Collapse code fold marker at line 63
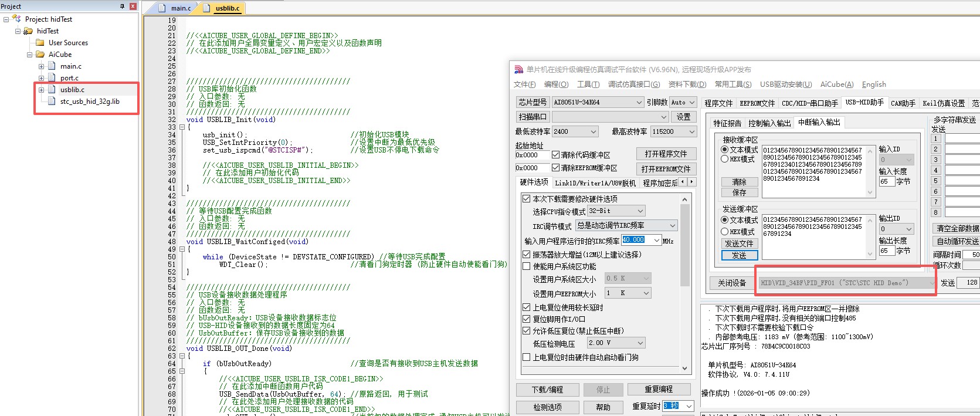Image resolution: width=980 pixels, height=416 pixels. pos(182,356)
